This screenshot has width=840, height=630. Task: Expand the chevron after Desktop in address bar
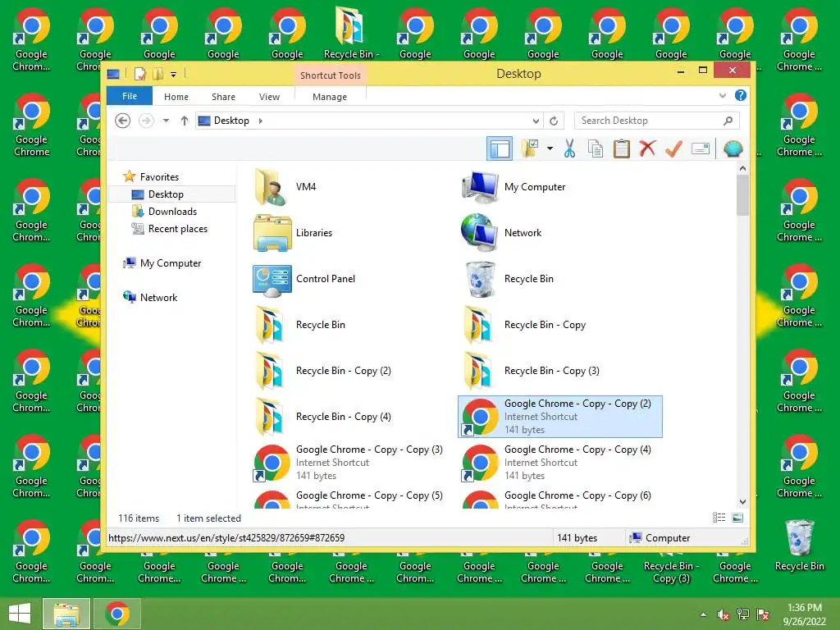pyautogui.click(x=260, y=121)
